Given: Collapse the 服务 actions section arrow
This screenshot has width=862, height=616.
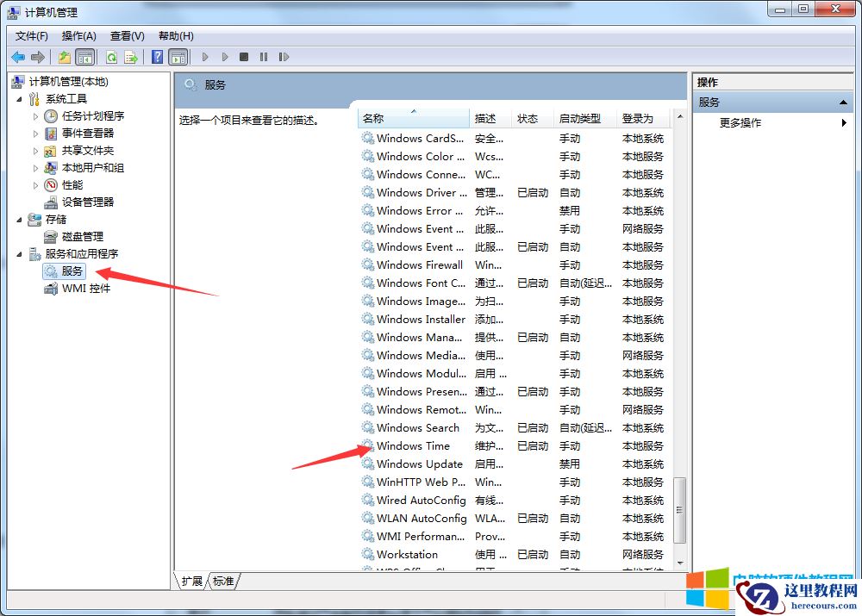Looking at the screenshot, I should 843,103.
